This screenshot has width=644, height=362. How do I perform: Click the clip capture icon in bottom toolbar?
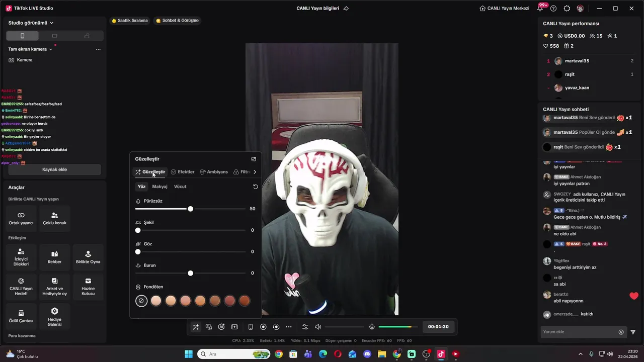[234, 327]
